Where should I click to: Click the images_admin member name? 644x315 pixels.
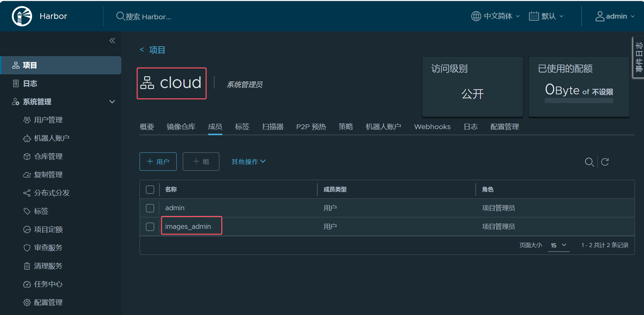(188, 226)
